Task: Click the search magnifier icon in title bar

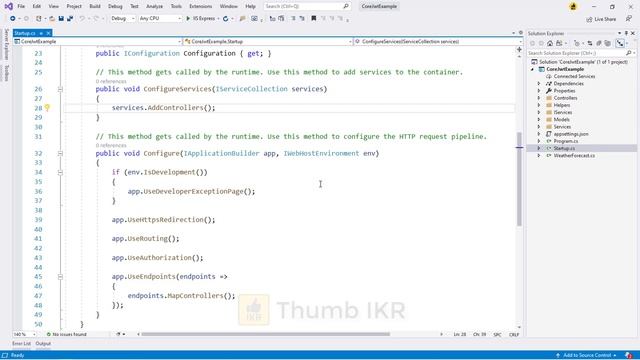Action: 346,6
